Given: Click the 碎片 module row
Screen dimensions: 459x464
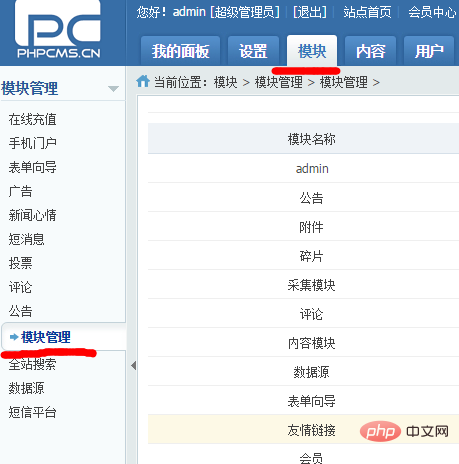Looking at the screenshot, I should (303, 255).
